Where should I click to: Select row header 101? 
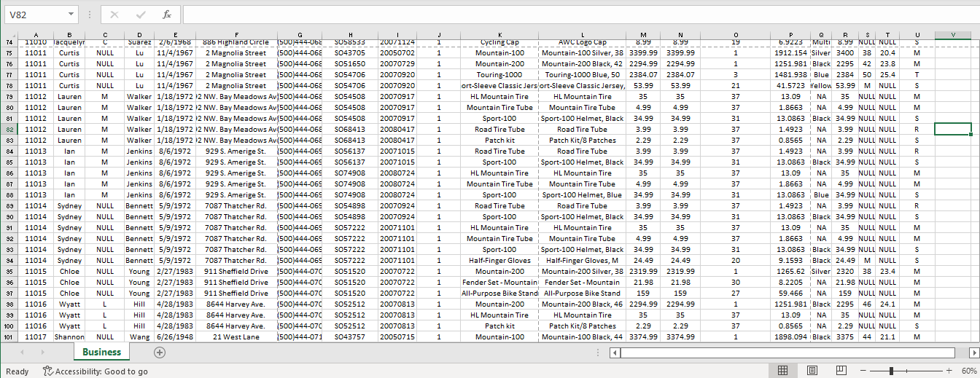[9, 336]
